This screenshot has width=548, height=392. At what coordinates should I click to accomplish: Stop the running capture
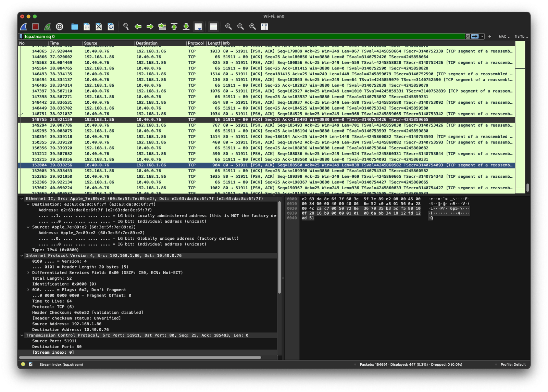tap(35, 26)
